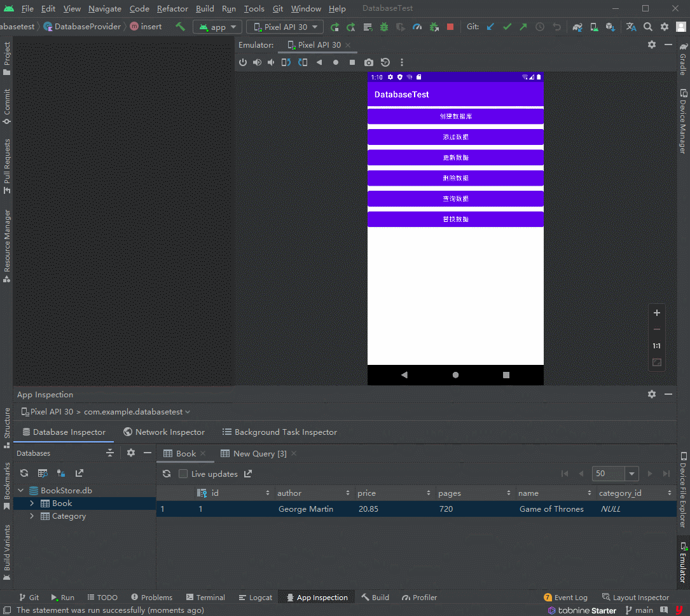The image size is (690, 616).
Task: Tap the top purple button in the emulator
Action: click(455, 117)
